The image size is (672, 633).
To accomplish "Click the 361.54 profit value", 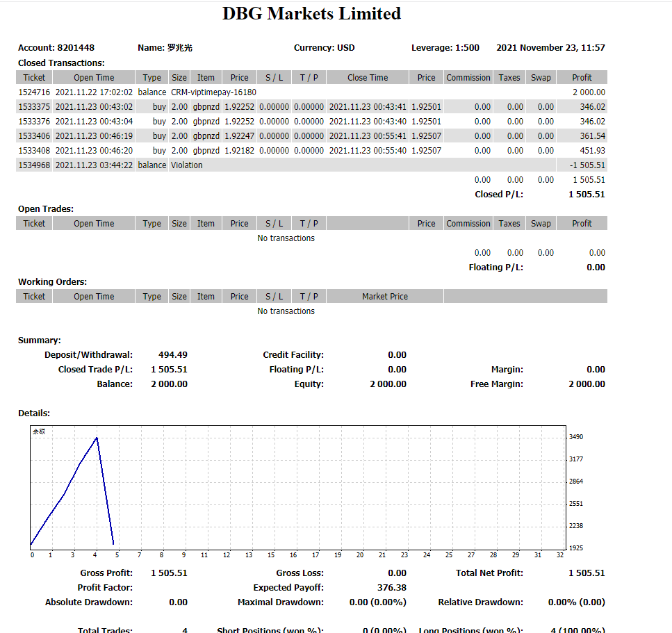I will (592, 136).
